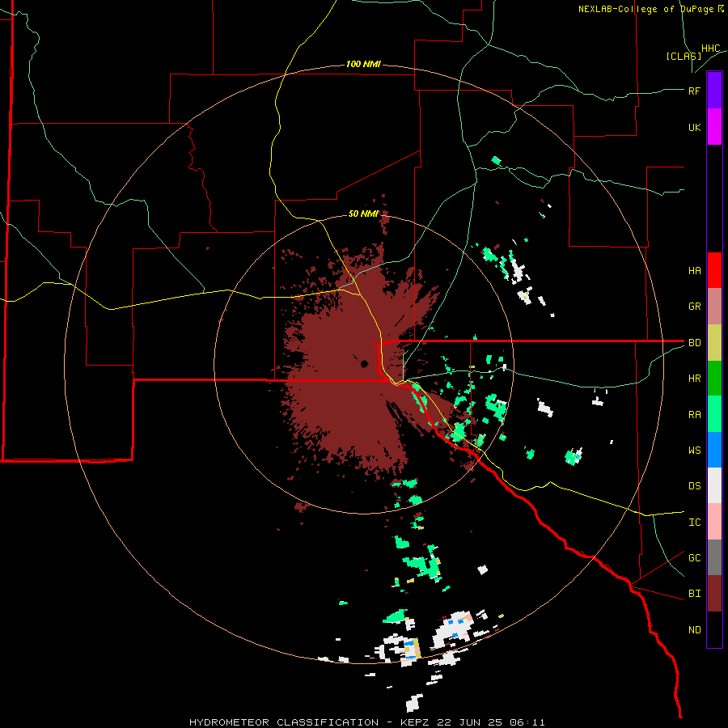Click the WS label beside the legend
The image size is (728, 728).
pos(694,451)
